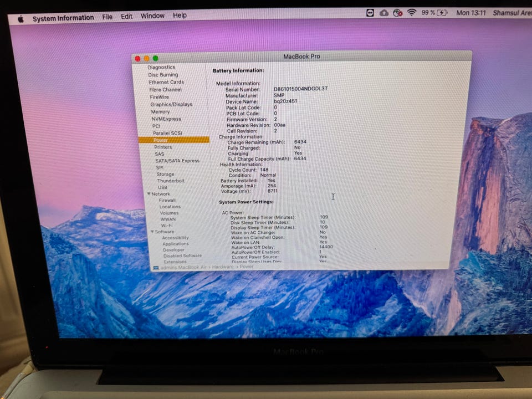This screenshot has width=532, height=399.
Task: Select Locations under Network
Action: [x=170, y=207]
